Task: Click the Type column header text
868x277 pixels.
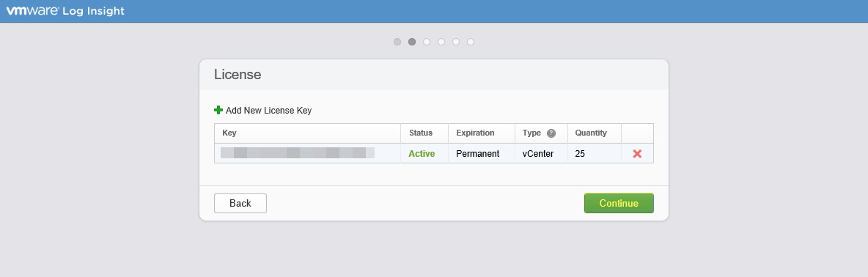Action: pos(532,133)
